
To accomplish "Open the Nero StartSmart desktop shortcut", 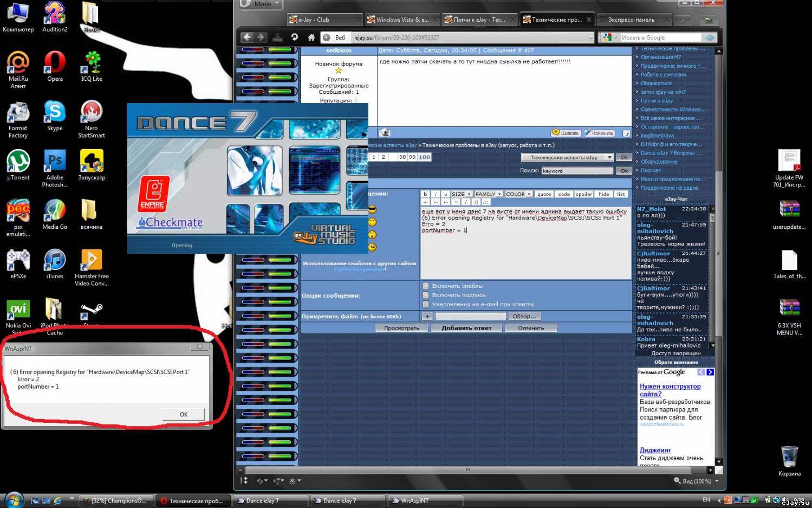I will click(x=92, y=119).
